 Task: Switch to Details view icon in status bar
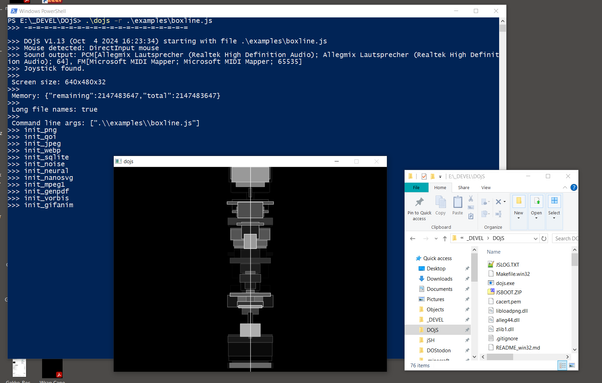click(562, 365)
